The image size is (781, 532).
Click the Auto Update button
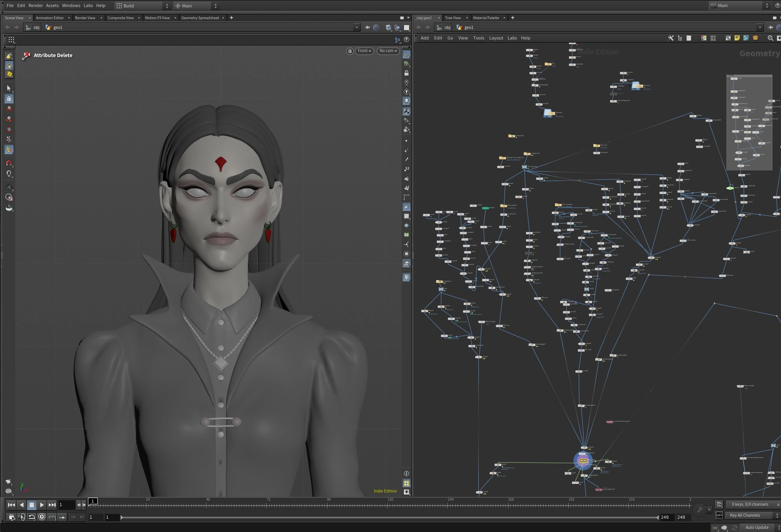(757, 527)
